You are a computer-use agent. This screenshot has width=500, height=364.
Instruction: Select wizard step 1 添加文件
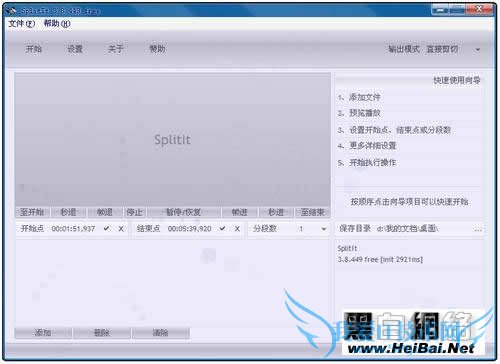359,97
